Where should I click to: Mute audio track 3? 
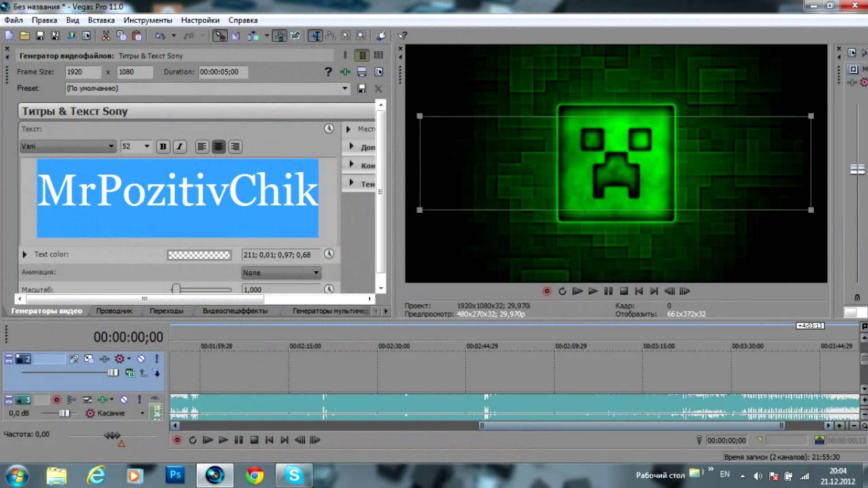pos(123,400)
